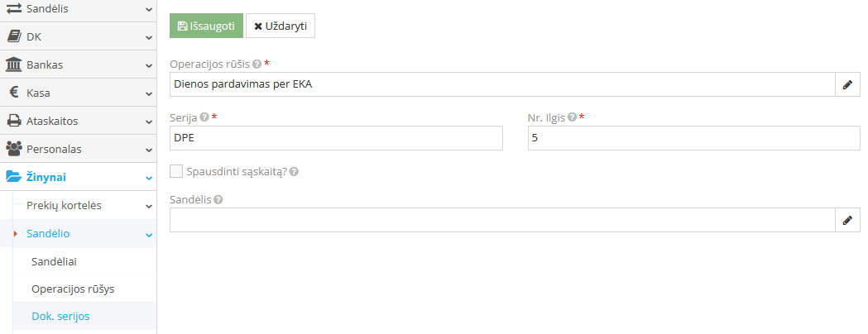
Task: Click the pencil icon beside Sandėlis field
Action: pyautogui.click(x=847, y=220)
